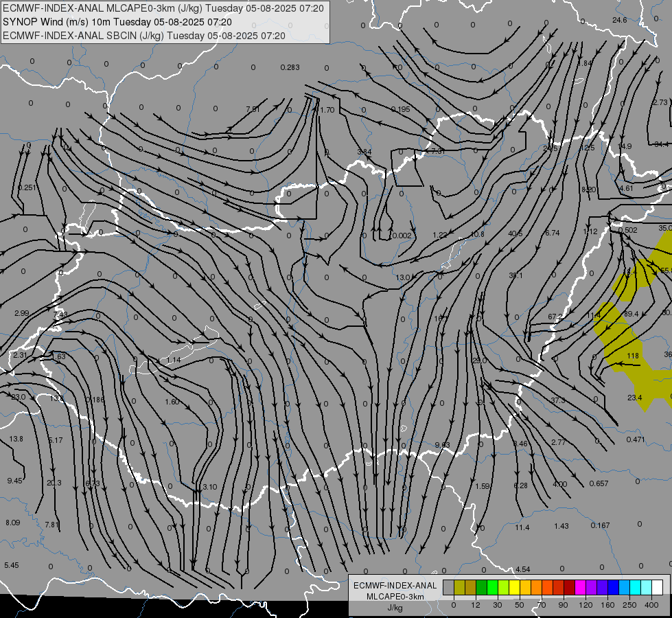
Task: Select legend tick value 90
Action: 564,605
